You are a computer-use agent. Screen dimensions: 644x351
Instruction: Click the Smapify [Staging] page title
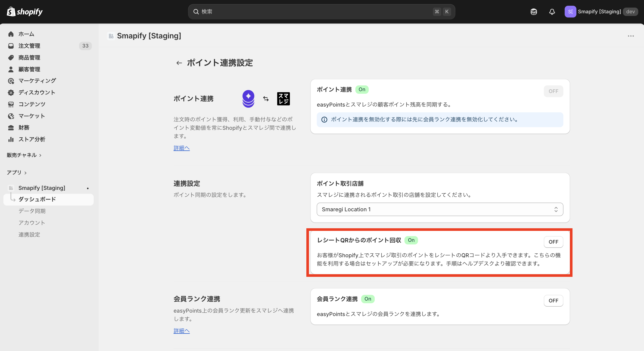pyautogui.click(x=149, y=36)
